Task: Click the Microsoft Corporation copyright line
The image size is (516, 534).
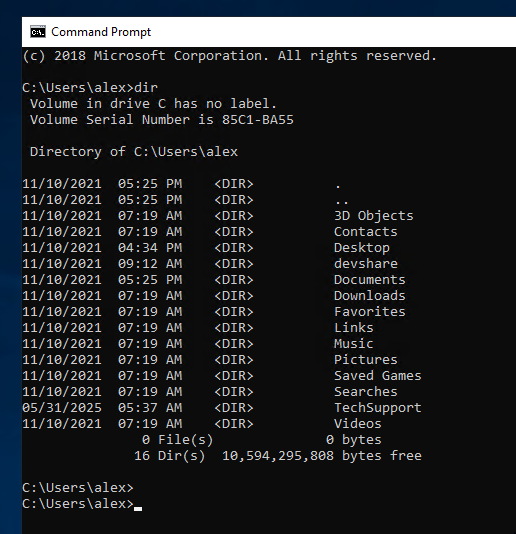Action: [229, 56]
